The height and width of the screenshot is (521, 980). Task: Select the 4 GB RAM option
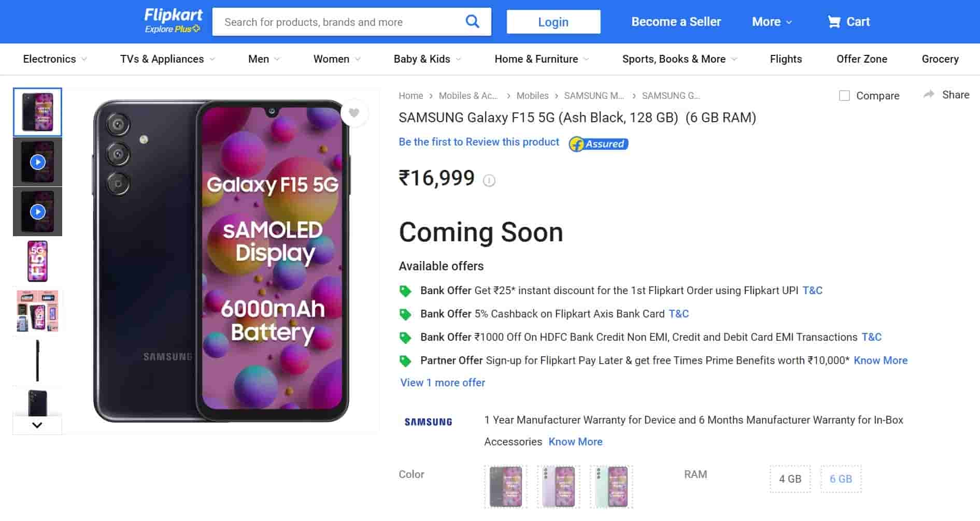(x=790, y=479)
